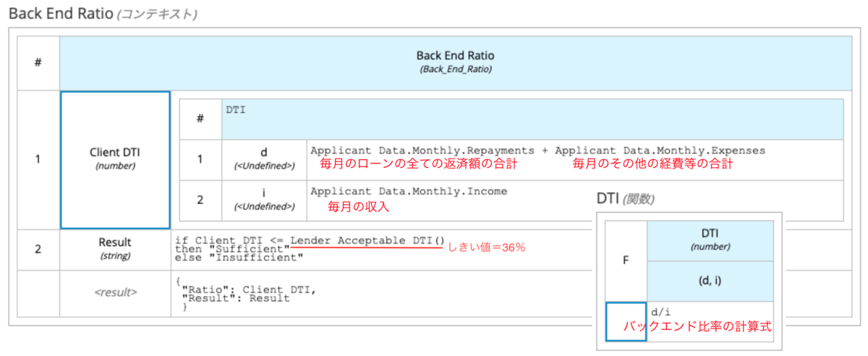The image size is (868, 356).
Task: Select parameter d binding cell
Action: click(264, 160)
